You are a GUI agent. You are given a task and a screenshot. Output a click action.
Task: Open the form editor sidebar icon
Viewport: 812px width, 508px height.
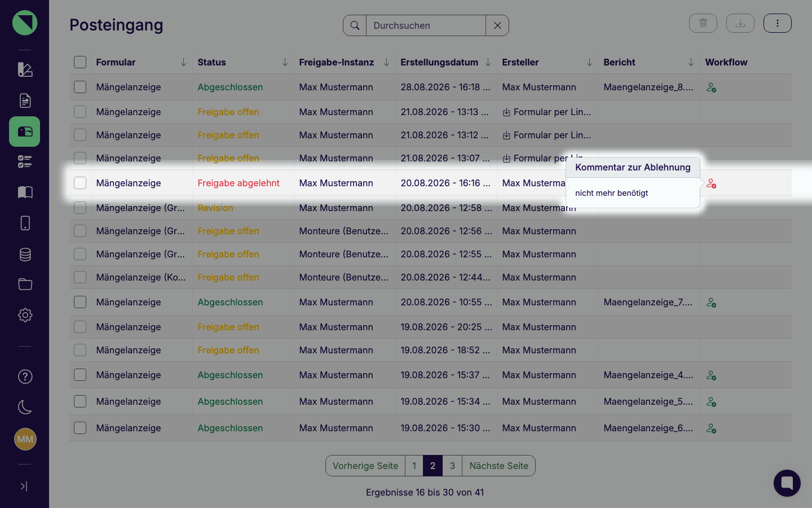click(x=25, y=69)
